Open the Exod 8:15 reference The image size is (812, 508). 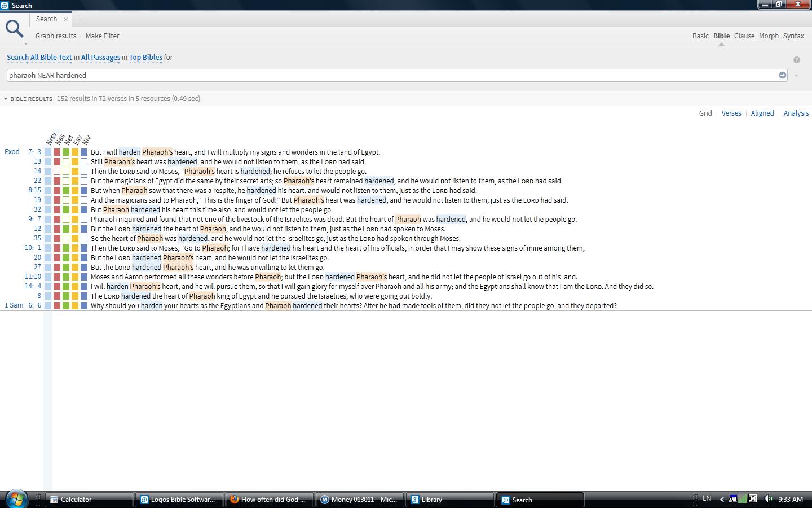(x=34, y=190)
